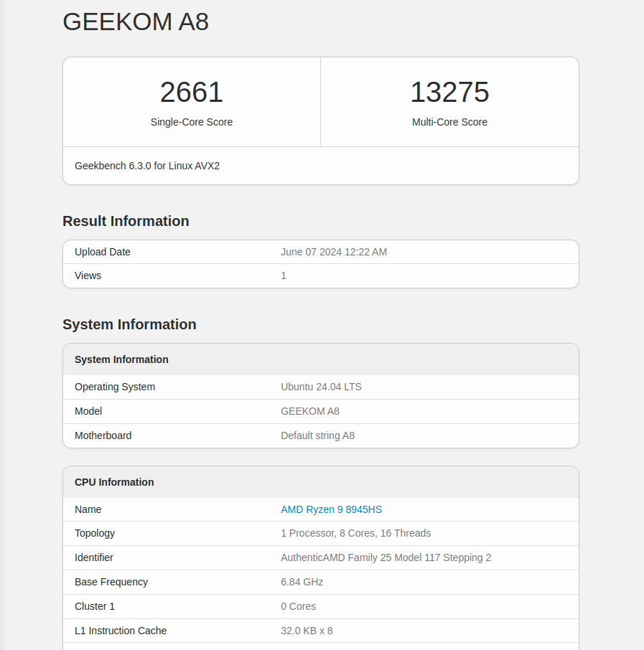Select the 'Default string A8' value
Viewport: 644px width, 650px height.
click(x=317, y=435)
